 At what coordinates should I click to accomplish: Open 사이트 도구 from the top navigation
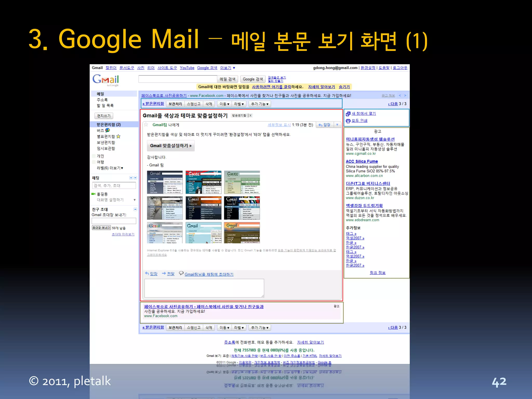[x=167, y=68]
